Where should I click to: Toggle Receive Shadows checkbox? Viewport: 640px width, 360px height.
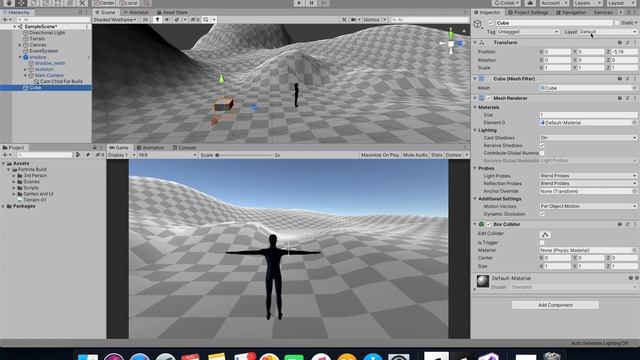pyautogui.click(x=542, y=145)
